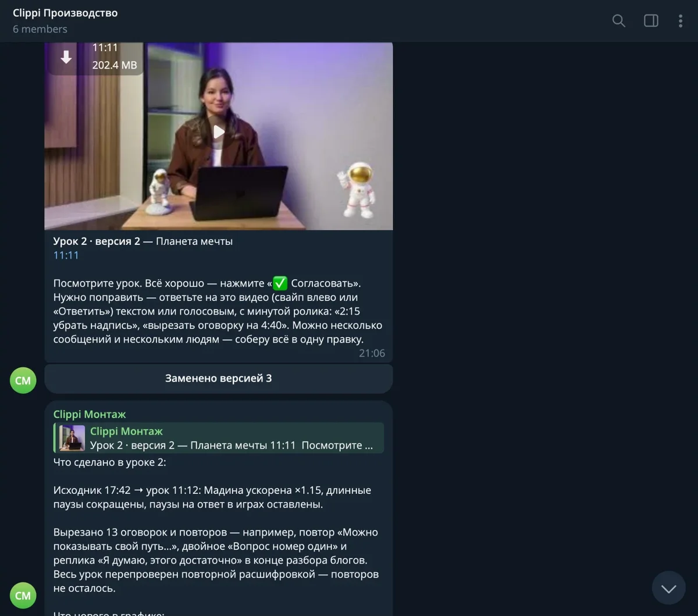Click the 'Заменено версией 3' button
698x616 pixels.
218,378
